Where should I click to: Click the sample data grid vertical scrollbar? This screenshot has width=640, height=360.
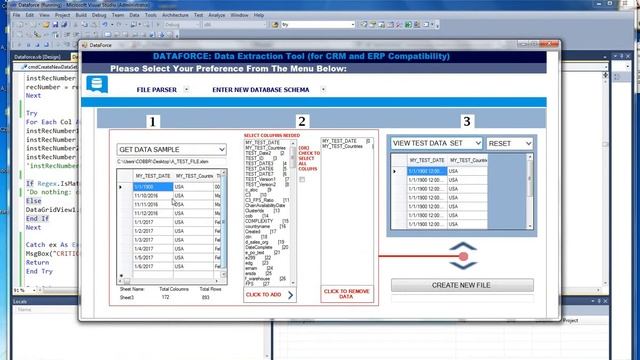tap(223, 224)
